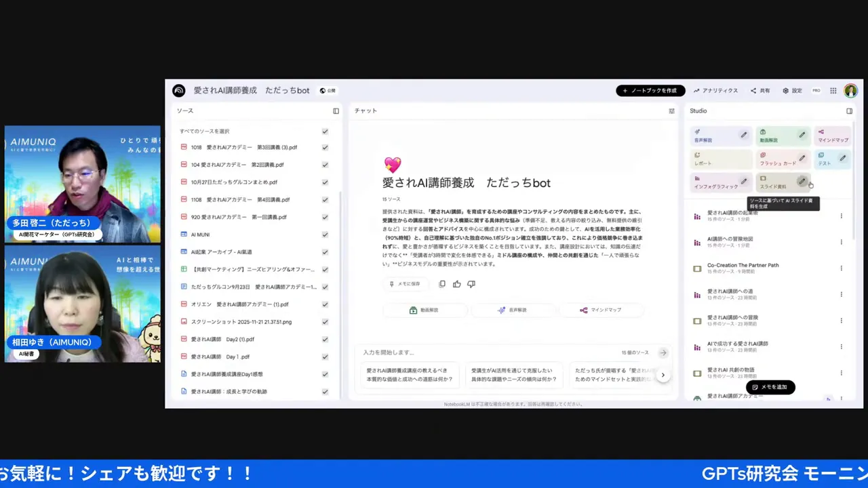Deselect the 第3回講義 PDF source checkbox
This screenshot has height=488, width=868.
[x=325, y=147]
